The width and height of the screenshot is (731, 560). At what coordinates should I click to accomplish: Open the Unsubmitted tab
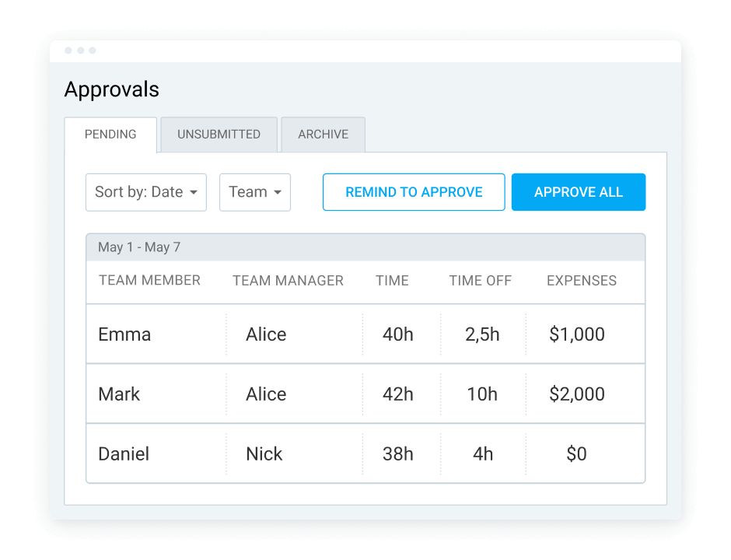[219, 134]
